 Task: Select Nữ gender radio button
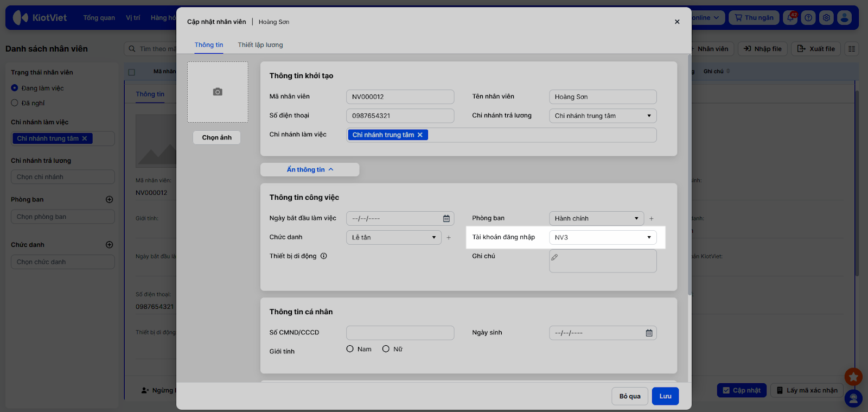click(x=386, y=349)
